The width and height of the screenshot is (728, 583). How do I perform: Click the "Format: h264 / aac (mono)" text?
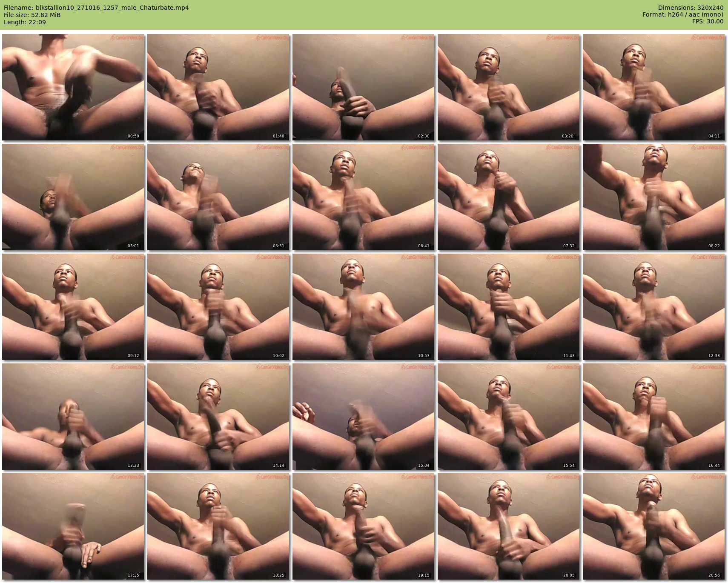click(x=683, y=14)
